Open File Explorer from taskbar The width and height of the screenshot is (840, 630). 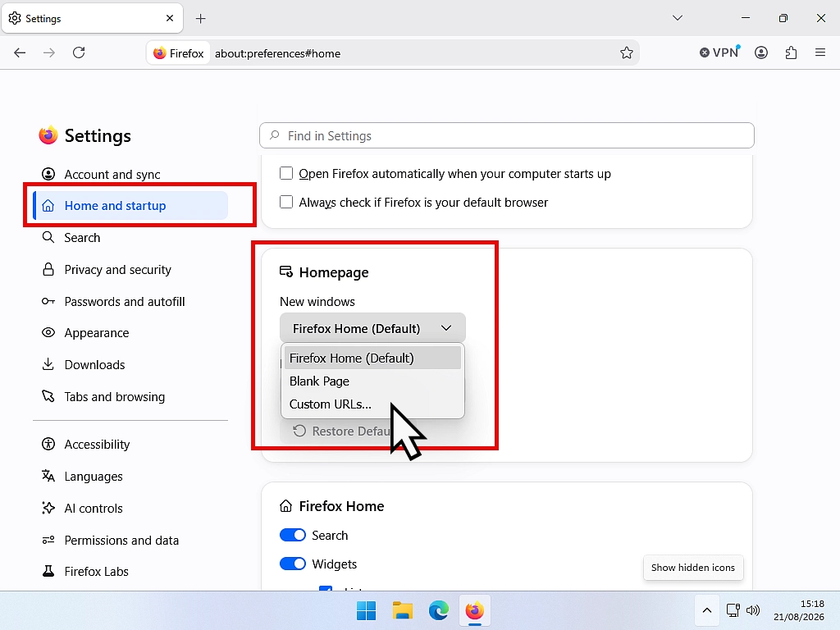pyautogui.click(x=402, y=610)
